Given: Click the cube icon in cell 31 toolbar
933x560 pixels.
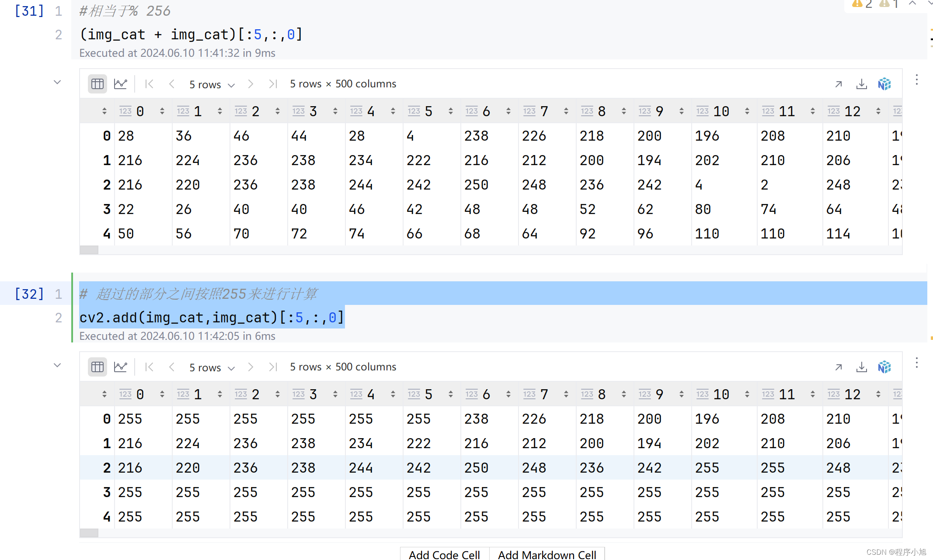Looking at the screenshot, I should [884, 84].
